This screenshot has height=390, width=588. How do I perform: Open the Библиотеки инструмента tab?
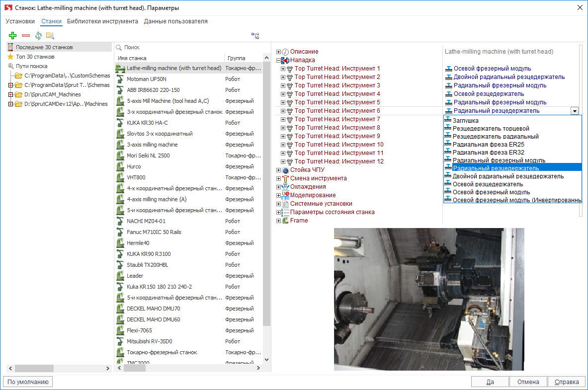[102, 21]
